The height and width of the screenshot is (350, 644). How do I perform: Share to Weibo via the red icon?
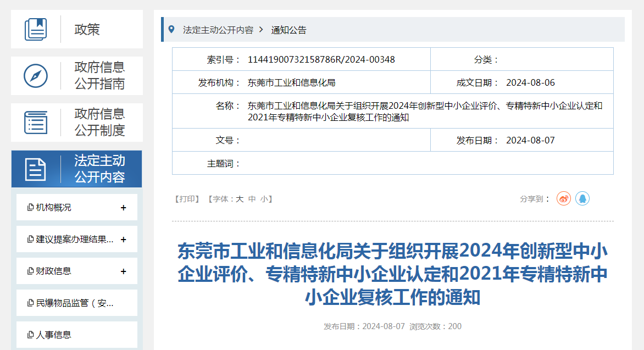[x=564, y=199]
